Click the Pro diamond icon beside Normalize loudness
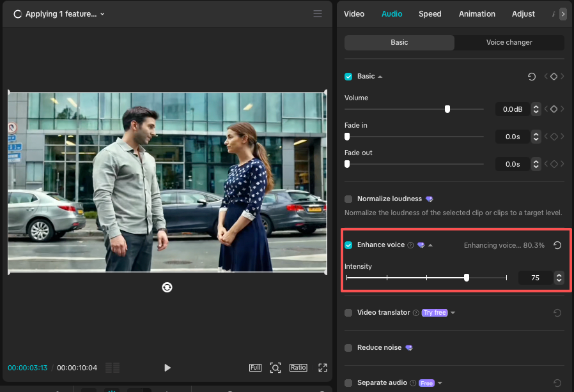Image resolution: width=574 pixels, height=392 pixels. click(x=429, y=199)
